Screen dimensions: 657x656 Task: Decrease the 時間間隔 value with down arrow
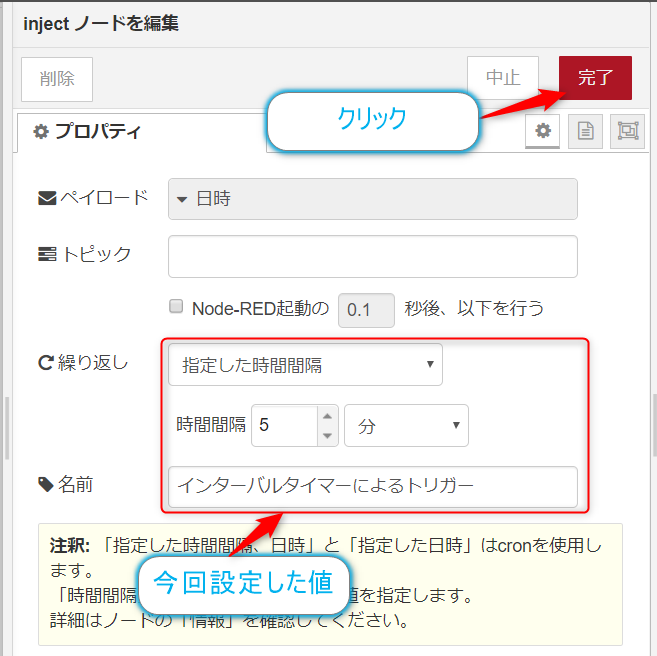pyautogui.click(x=328, y=436)
